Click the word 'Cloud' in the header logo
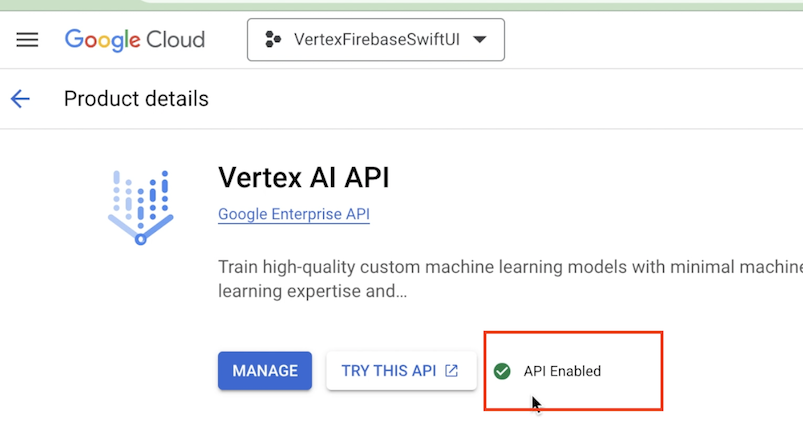This screenshot has width=803, height=445. [177, 40]
